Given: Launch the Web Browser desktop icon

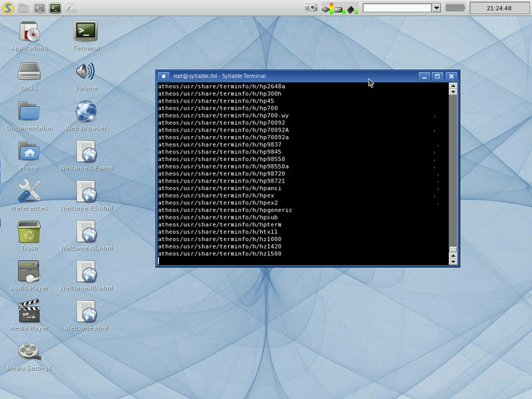Looking at the screenshot, I should click(86, 112).
